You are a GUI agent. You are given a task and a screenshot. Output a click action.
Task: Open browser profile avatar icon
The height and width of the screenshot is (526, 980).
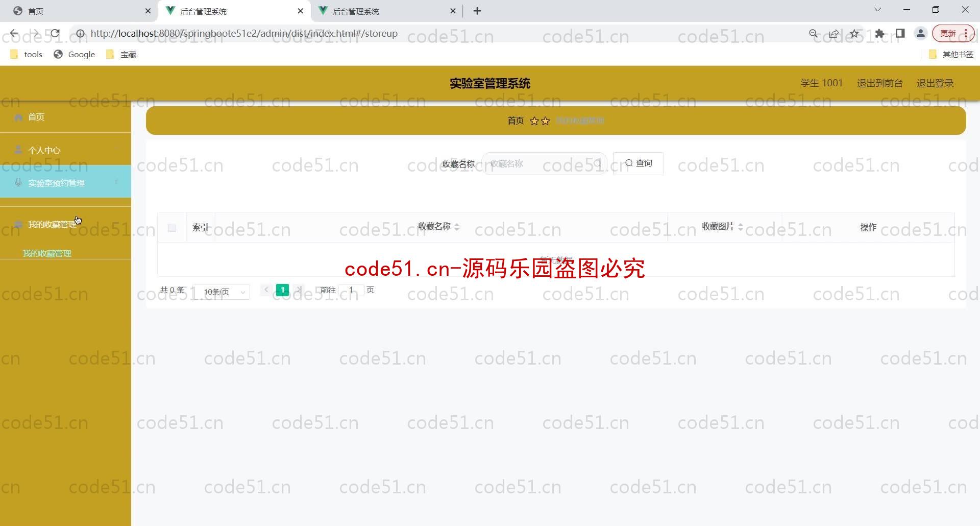[921, 34]
